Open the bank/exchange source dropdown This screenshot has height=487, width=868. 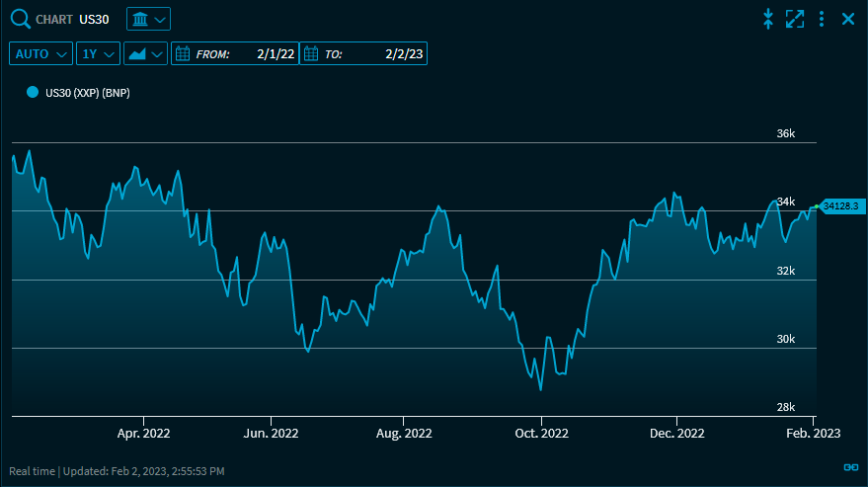click(x=148, y=19)
